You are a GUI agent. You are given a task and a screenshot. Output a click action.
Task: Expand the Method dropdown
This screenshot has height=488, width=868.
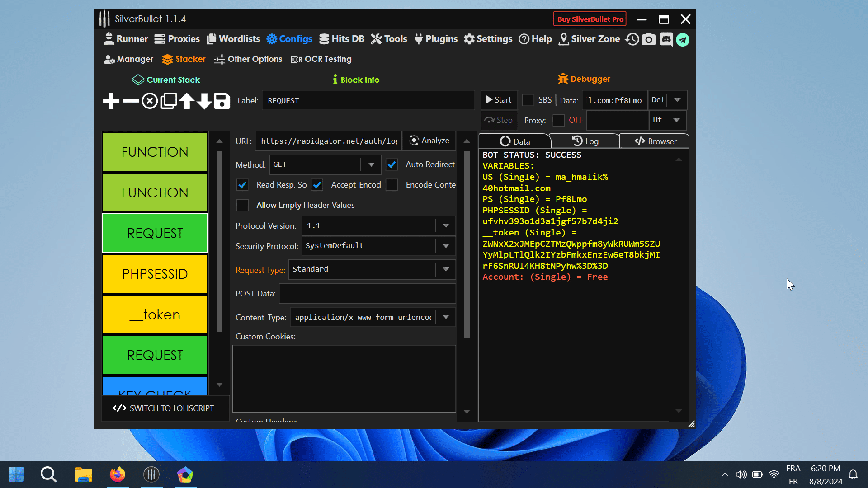pyautogui.click(x=371, y=165)
